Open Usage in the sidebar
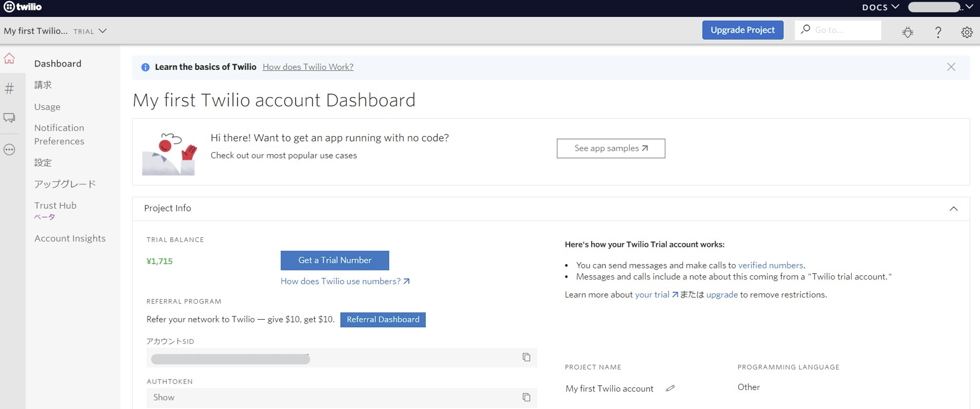The width and height of the screenshot is (980, 409). (x=47, y=107)
